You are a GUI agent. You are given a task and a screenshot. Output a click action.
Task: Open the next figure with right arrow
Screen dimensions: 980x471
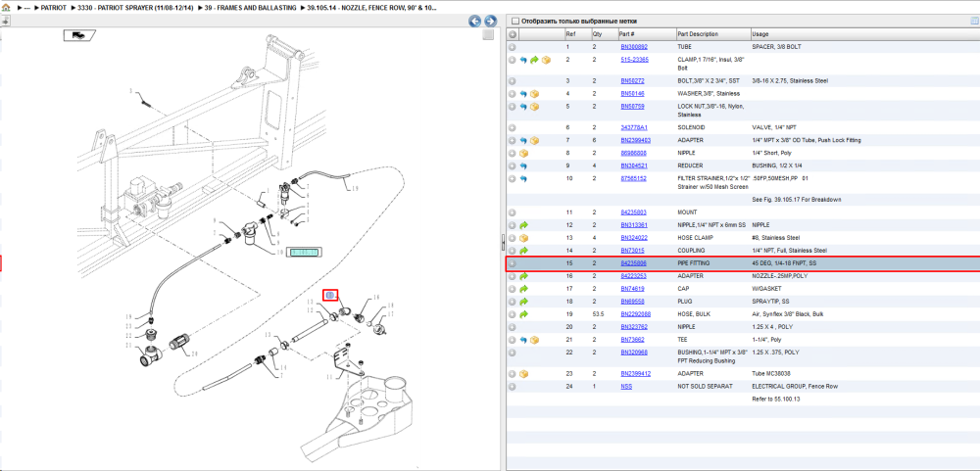pyautogui.click(x=491, y=22)
